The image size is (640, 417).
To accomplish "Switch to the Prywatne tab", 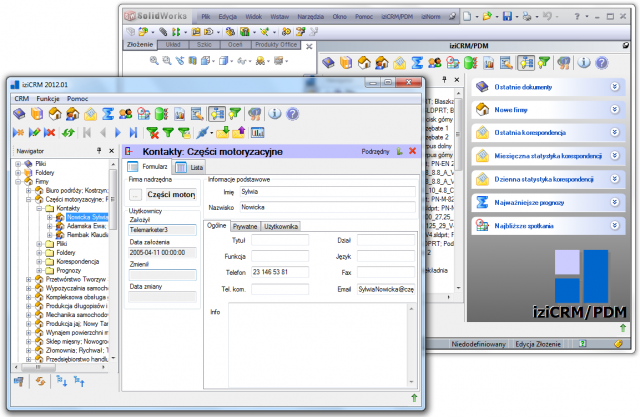I will (245, 226).
